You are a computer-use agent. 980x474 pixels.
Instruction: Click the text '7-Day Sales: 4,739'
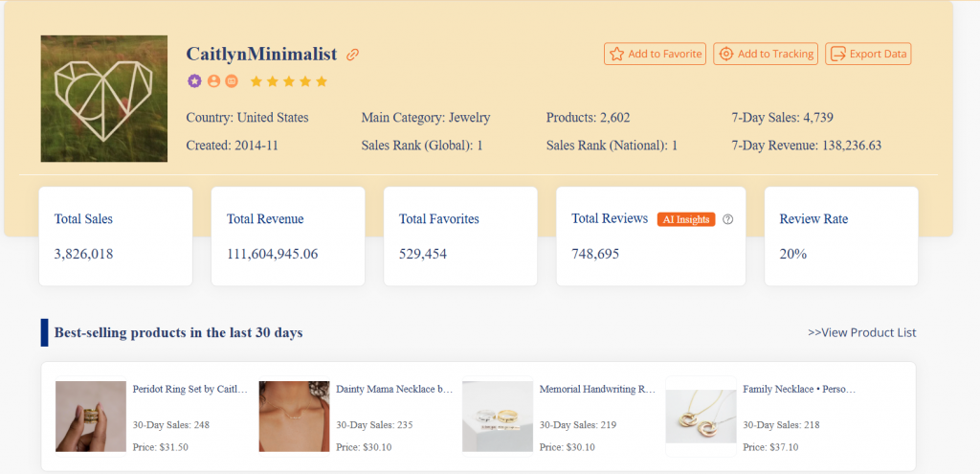pyautogui.click(x=783, y=118)
